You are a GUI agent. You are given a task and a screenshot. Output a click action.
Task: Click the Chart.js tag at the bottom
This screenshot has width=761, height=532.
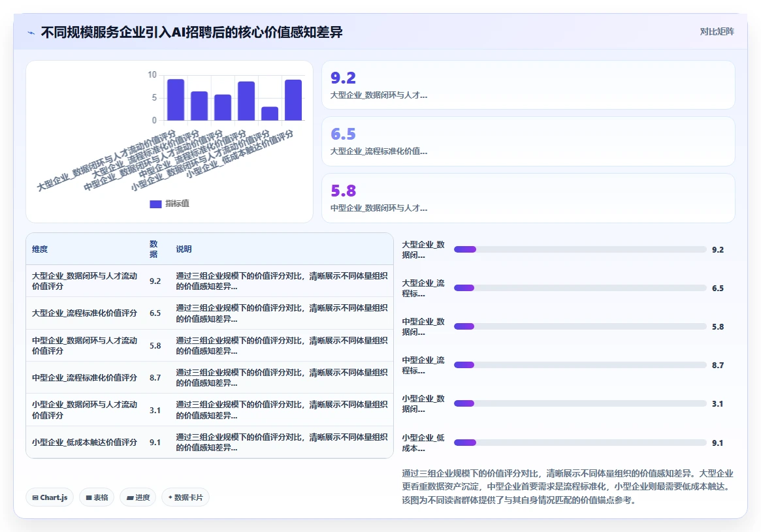(50, 497)
